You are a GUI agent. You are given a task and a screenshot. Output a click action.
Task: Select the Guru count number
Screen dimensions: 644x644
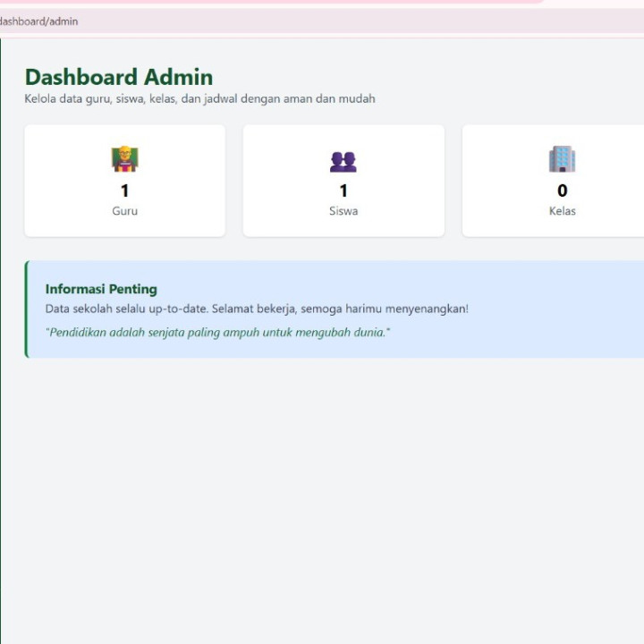pos(124,191)
